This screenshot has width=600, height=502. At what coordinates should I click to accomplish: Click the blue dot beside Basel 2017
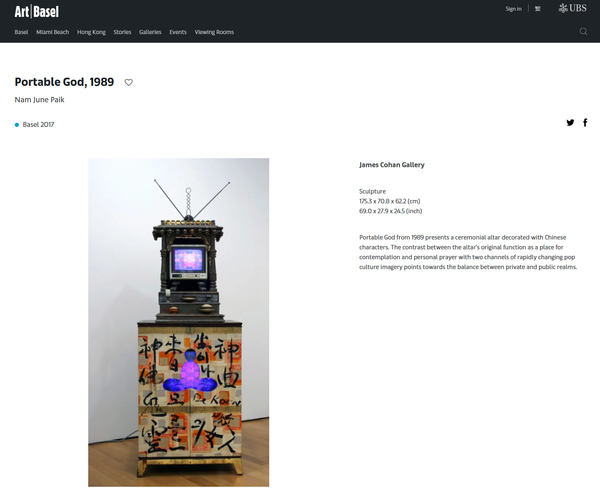17,125
